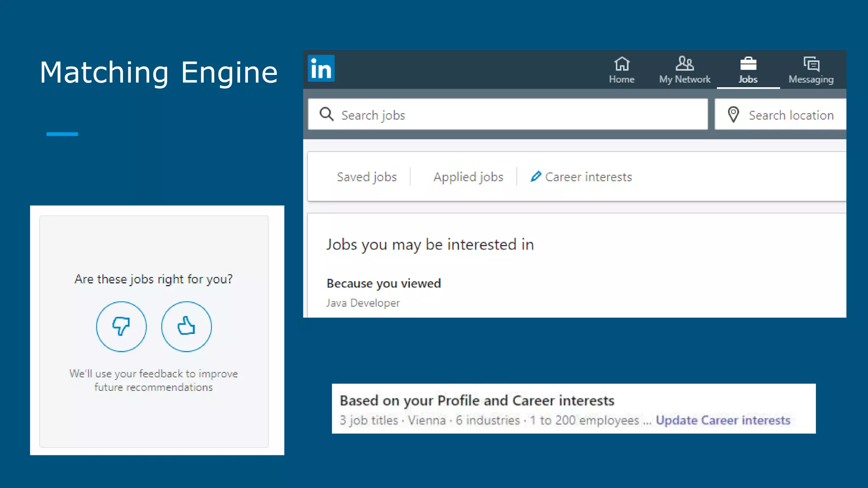Focus the Search location input field

[x=791, y=115]
